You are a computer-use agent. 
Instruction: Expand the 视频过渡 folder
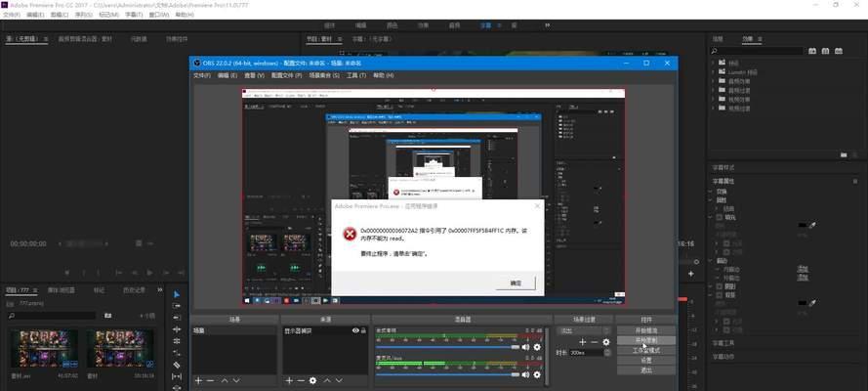(713, 108)
